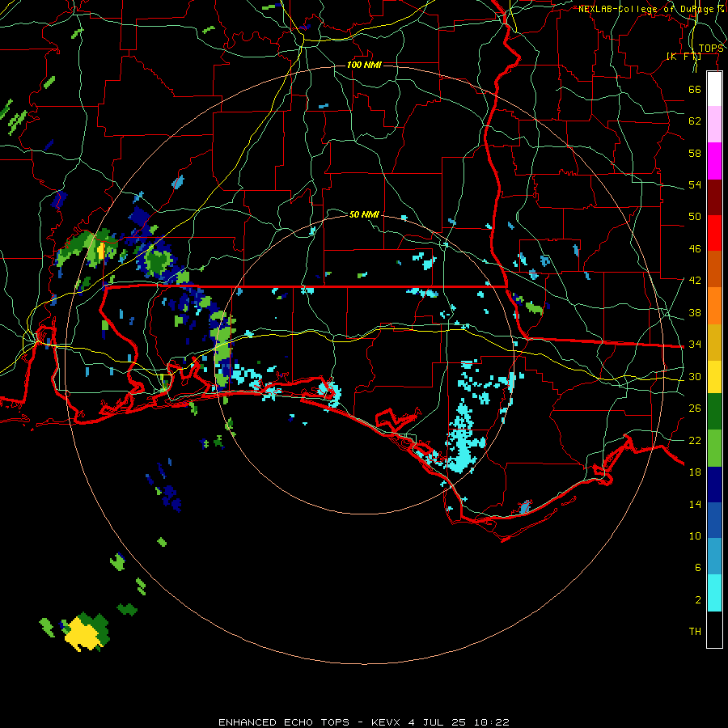Click the dark orange legend swatch

tap(714, 269)
